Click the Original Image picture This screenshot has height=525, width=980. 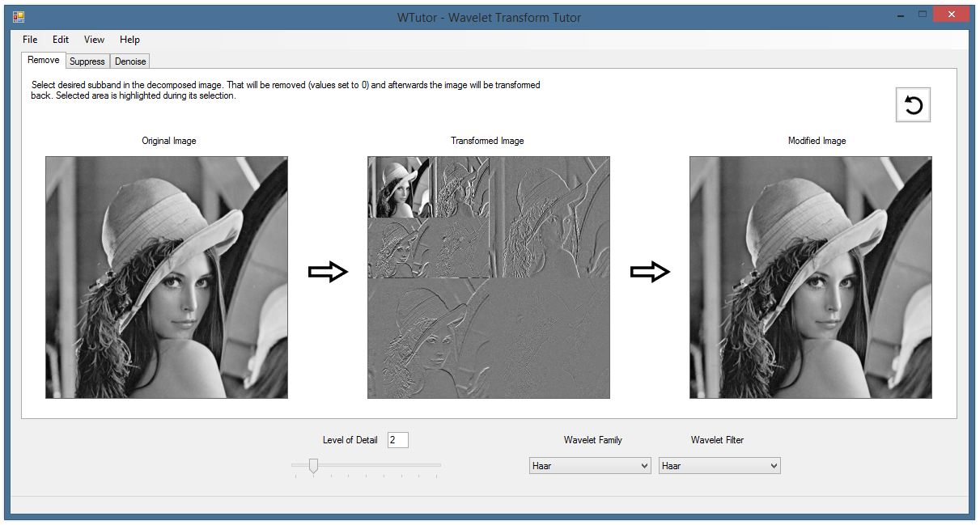click(x=167, y=277)
